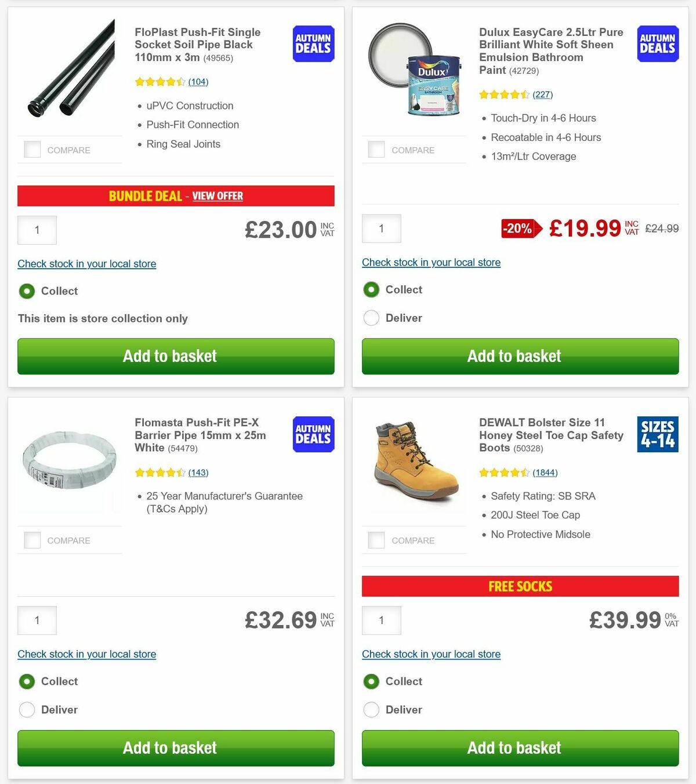Click the star rating for FloPlast soil pipe
Image resolution: width=696 pixels, height=784 pixels.
161,82
